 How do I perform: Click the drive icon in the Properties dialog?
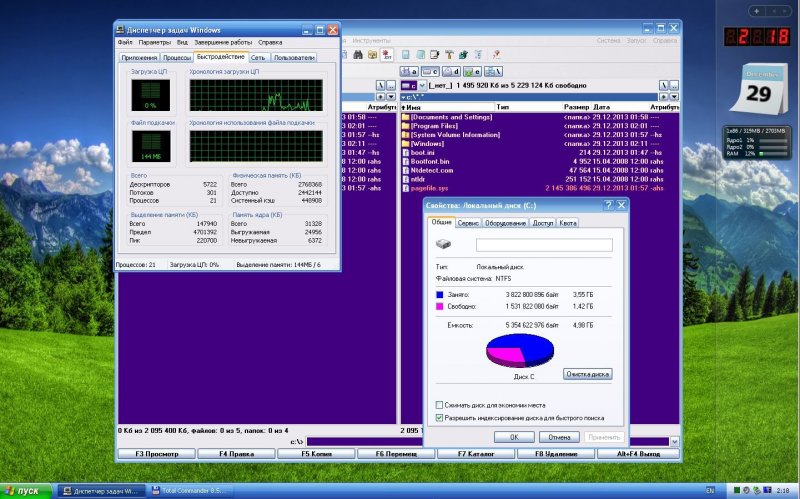tap(443, 244)
